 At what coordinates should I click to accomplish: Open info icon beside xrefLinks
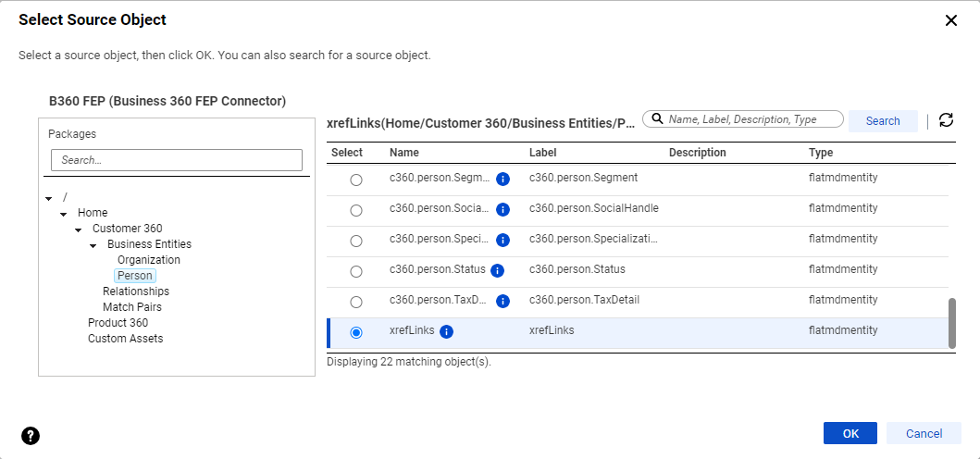(x=446, y=332)
